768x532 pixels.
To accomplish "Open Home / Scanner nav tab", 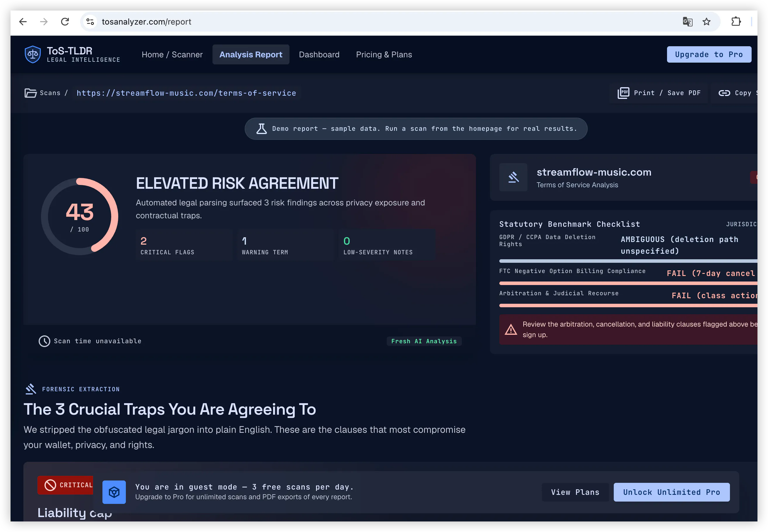I will coord(172,54).
